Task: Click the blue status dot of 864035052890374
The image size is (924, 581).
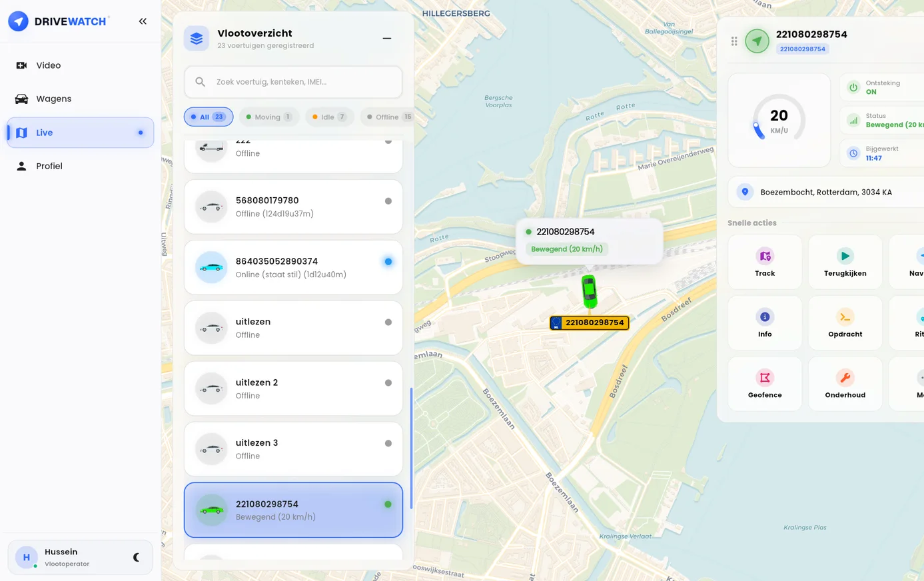Action: point(388,261)
